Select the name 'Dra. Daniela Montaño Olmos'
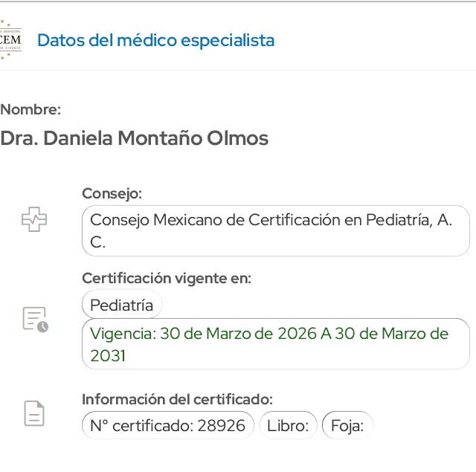The width and height of the screenshot is (476, 472). coord(134,138)
